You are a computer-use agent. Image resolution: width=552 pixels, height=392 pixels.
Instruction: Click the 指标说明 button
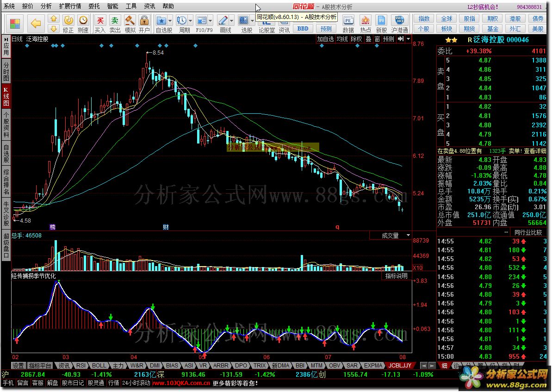(397, 276)
